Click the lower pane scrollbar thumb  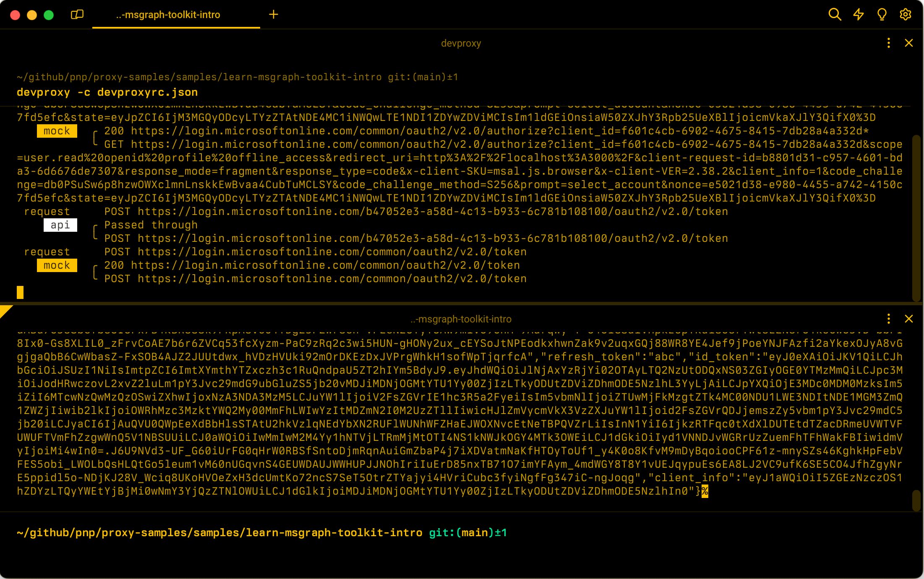click(916, 500)
